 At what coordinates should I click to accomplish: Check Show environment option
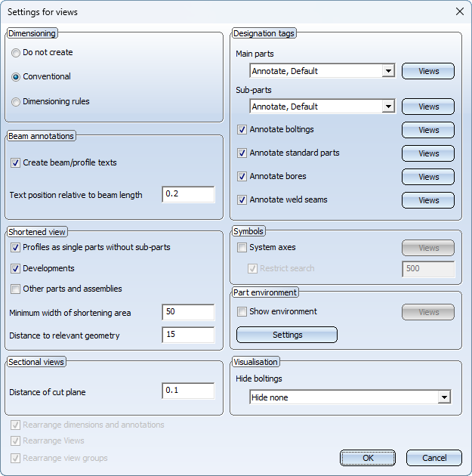tap(242, 311)
